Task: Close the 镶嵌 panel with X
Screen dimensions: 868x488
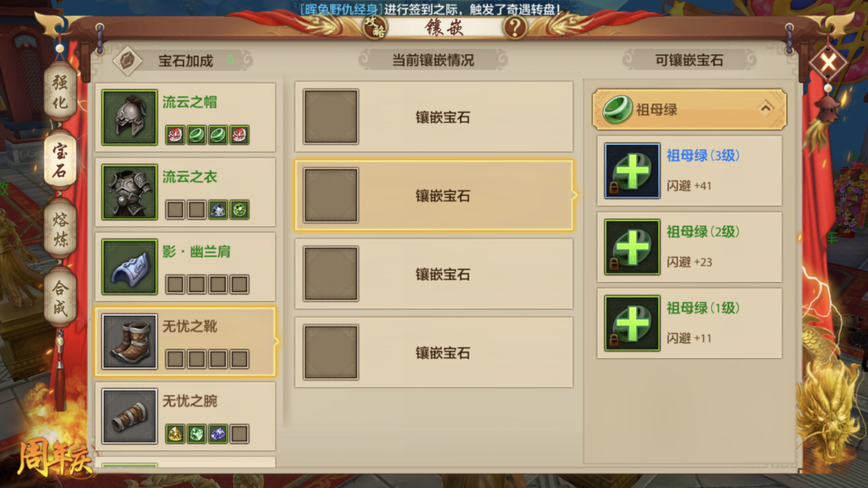Action: tap(828, 62)
